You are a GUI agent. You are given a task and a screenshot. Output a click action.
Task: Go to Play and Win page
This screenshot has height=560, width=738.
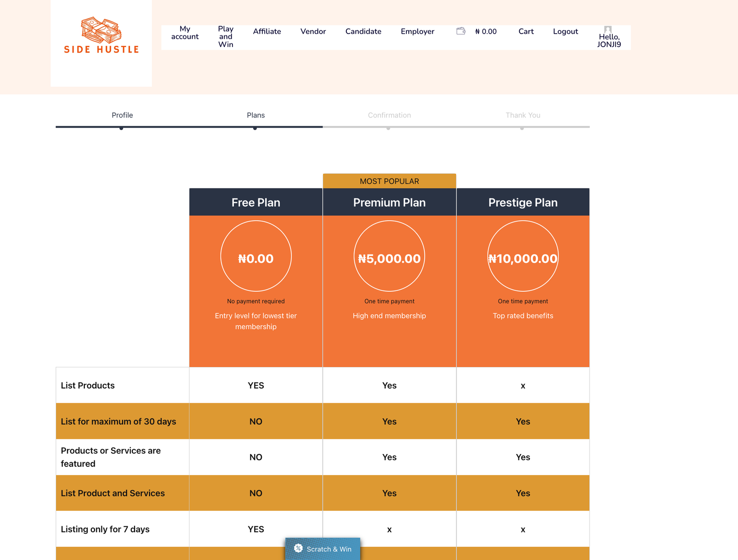point(226,36)
